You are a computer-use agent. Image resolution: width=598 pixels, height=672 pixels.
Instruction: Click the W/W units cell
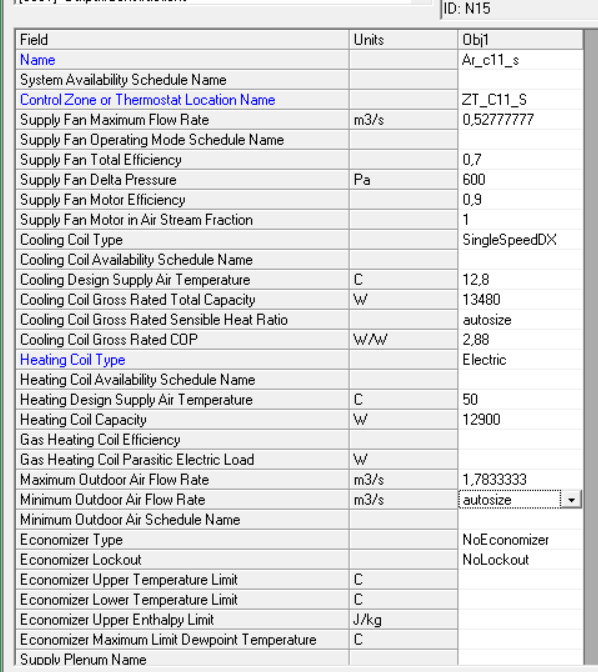click(x=403, y=340)
